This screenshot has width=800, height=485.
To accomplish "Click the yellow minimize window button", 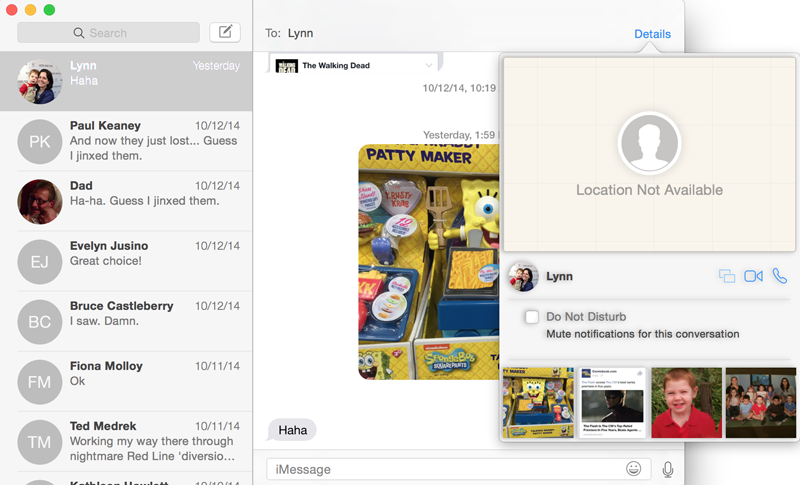I will (30, 10).
